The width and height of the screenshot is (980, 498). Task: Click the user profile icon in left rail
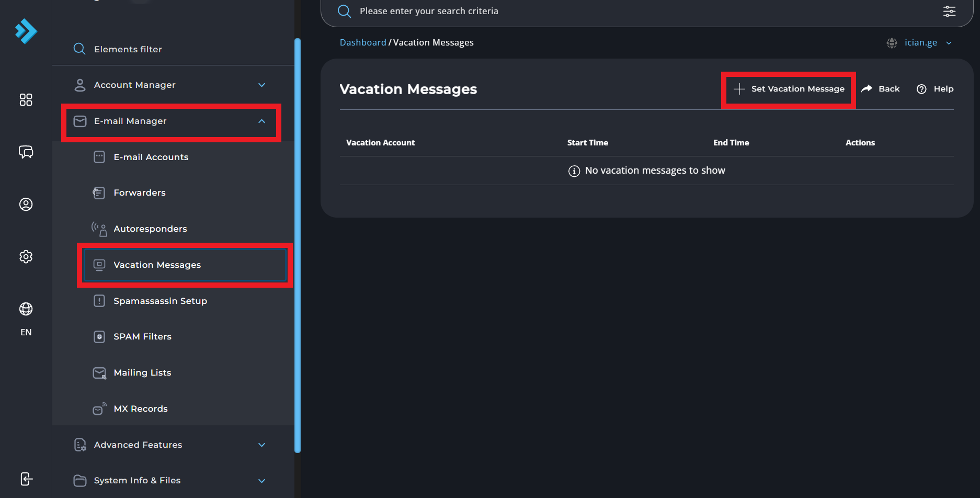click(x=26, y=204)
